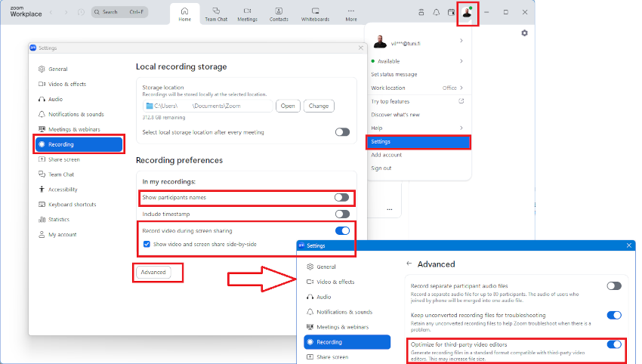Click the profile avatar icon
Image resolution: width=642 pixels, height=364 pixels.
coord(468,13)
